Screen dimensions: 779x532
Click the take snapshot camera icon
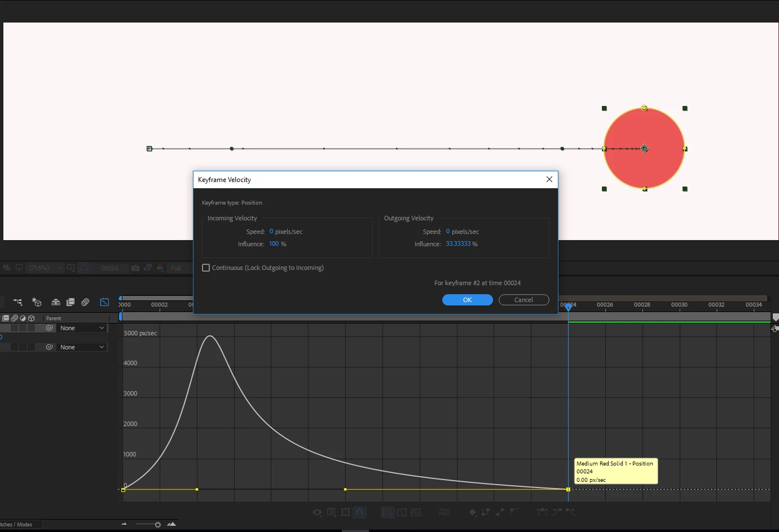[x=135, y=268]
